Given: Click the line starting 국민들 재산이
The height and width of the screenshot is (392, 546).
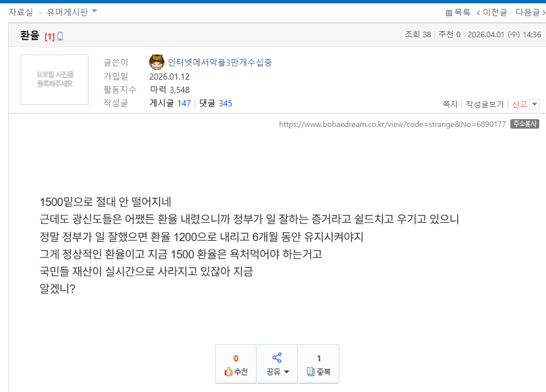Looking at the screenshot, I should 146,271.
